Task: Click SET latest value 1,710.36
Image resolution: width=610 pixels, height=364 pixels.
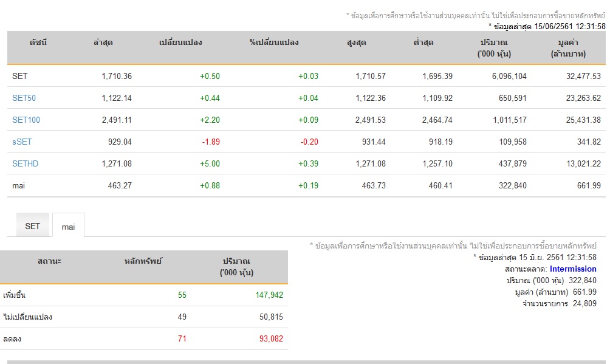Action: coord(117,77)
